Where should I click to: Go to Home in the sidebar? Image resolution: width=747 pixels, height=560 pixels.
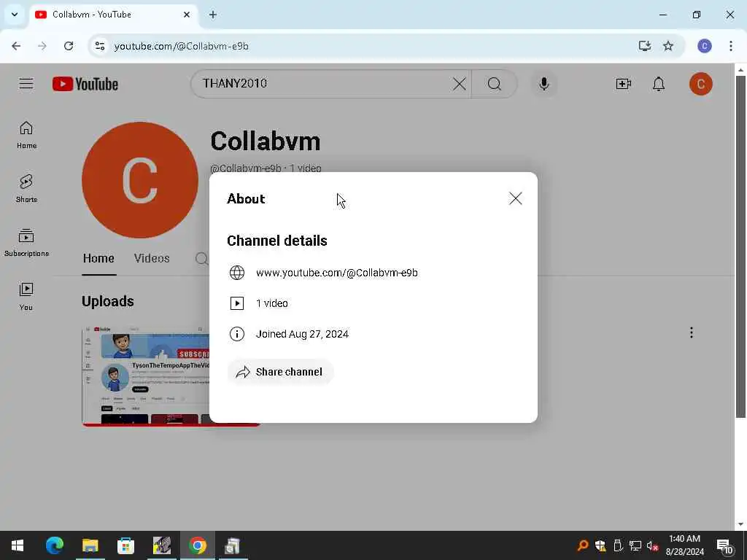click(26, 135)
